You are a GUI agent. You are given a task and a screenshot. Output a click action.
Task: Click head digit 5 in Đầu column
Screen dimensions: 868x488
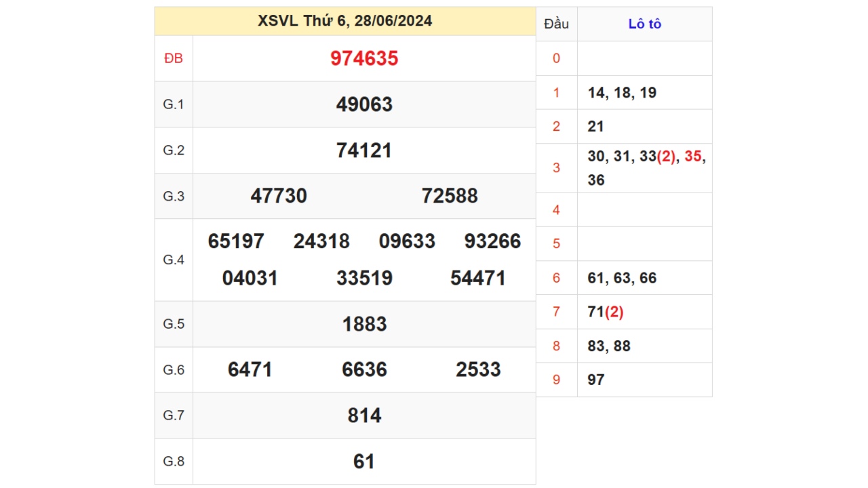point(556,244)
